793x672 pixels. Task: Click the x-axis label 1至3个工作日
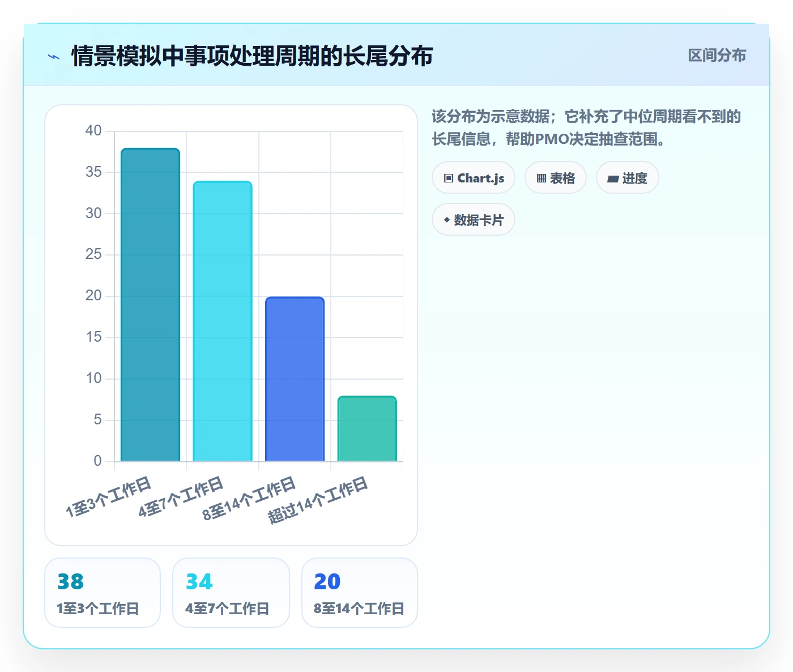click(109, 496)
